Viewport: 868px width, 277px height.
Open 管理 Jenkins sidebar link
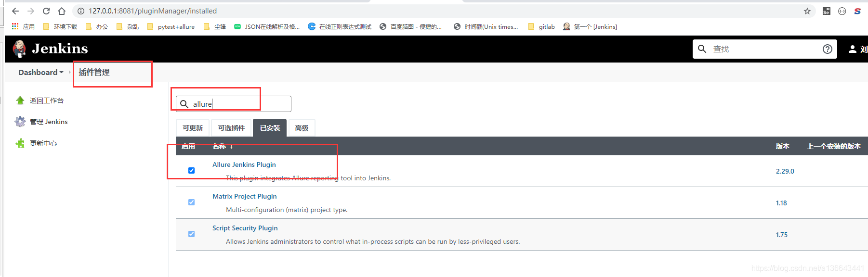pos(49,122)
